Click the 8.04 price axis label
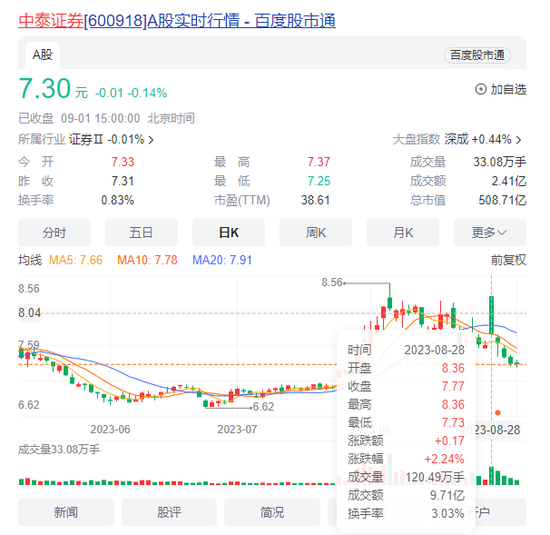The height and width of the screenshot is (535, 550). coord(29,313)
